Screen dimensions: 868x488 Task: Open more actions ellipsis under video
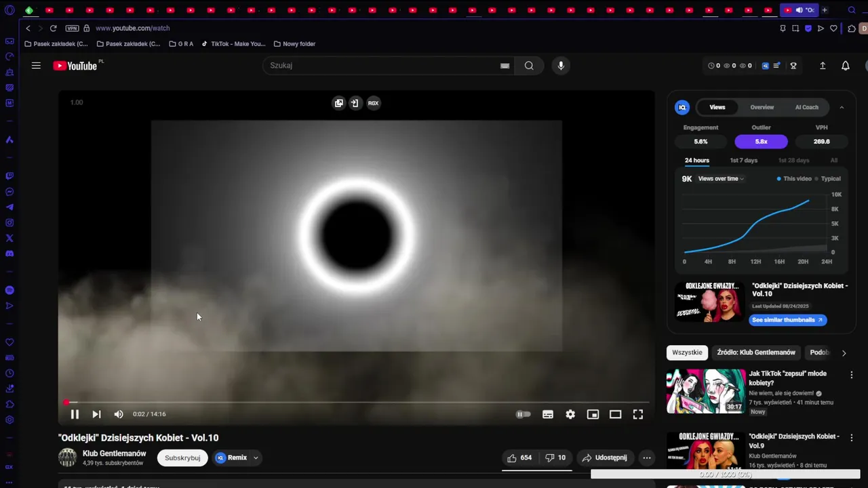click(647, 457)
